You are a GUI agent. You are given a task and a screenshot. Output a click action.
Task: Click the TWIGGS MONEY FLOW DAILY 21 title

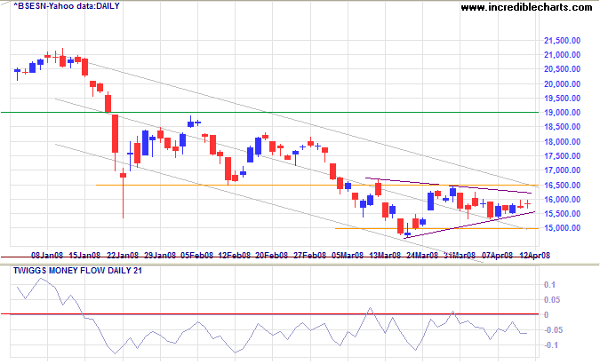coord(77,271)
